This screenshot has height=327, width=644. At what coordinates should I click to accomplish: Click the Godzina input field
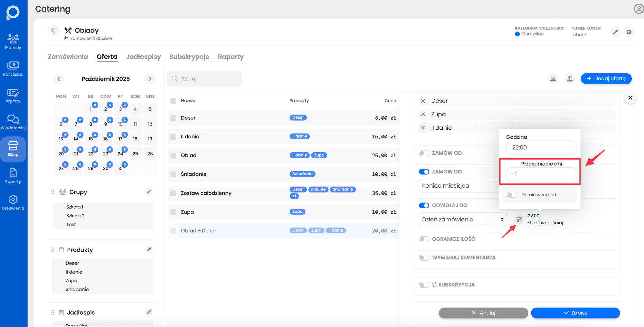pyautogui.click(x=541, y=147)
